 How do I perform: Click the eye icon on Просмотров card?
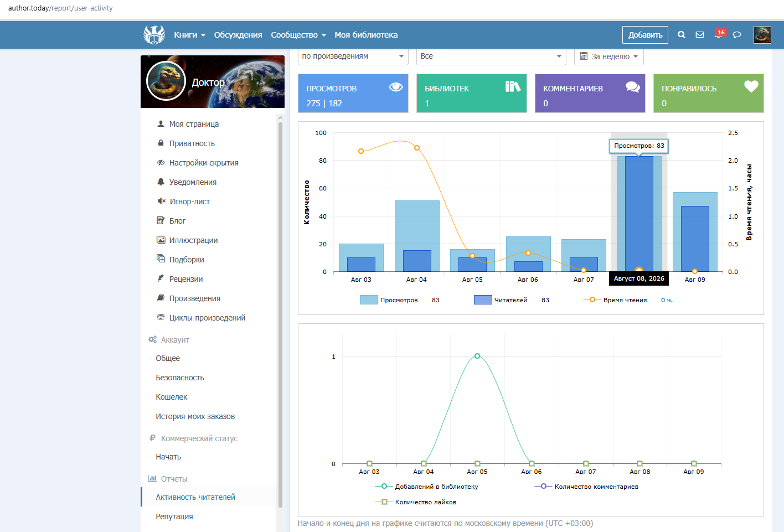pyautogui.click(x=396, y=87)
